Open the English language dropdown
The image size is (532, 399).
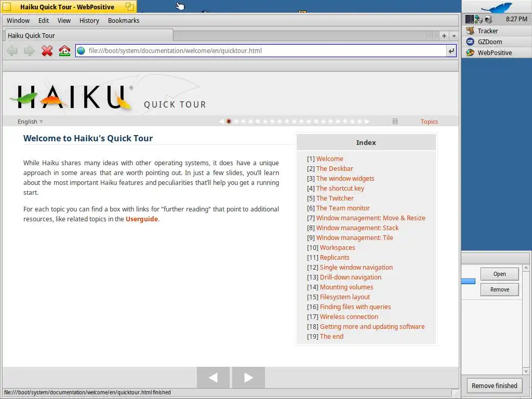pos(30,122)
